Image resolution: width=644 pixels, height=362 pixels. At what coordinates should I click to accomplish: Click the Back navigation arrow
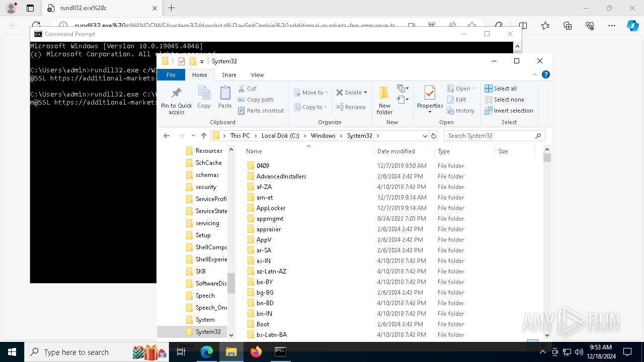pos(167,136)
